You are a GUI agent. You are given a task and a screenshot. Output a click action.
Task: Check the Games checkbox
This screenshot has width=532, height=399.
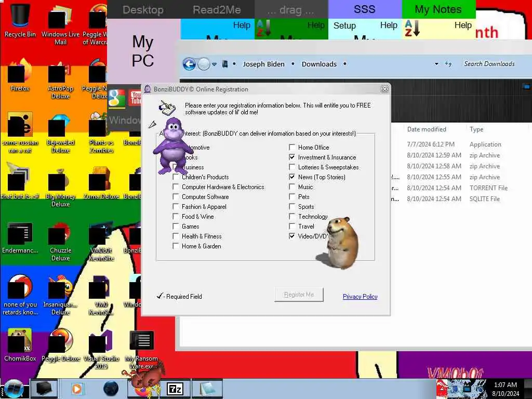tap(176, 226)
